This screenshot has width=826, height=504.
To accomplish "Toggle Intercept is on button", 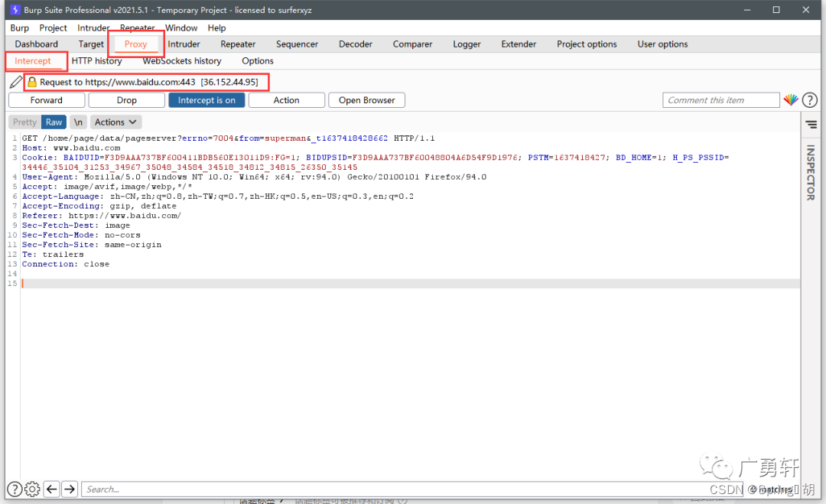I will pos(206,100).
